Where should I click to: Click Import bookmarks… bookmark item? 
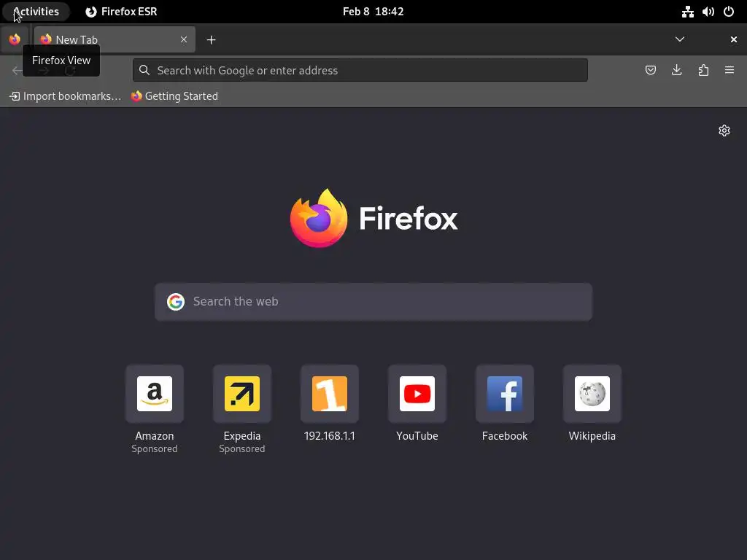[65, 96]
